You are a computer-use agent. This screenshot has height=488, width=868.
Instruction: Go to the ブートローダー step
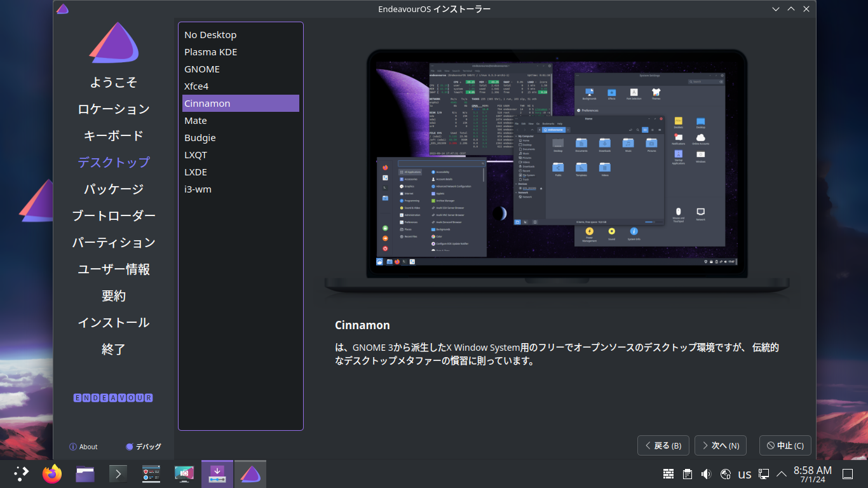(114, 216)
